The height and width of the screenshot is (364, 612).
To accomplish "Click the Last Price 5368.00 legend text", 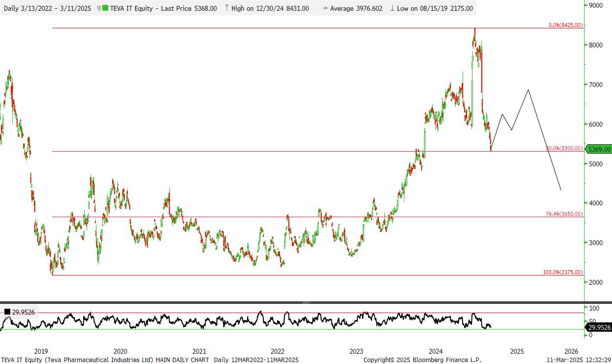I will [189, 8].
